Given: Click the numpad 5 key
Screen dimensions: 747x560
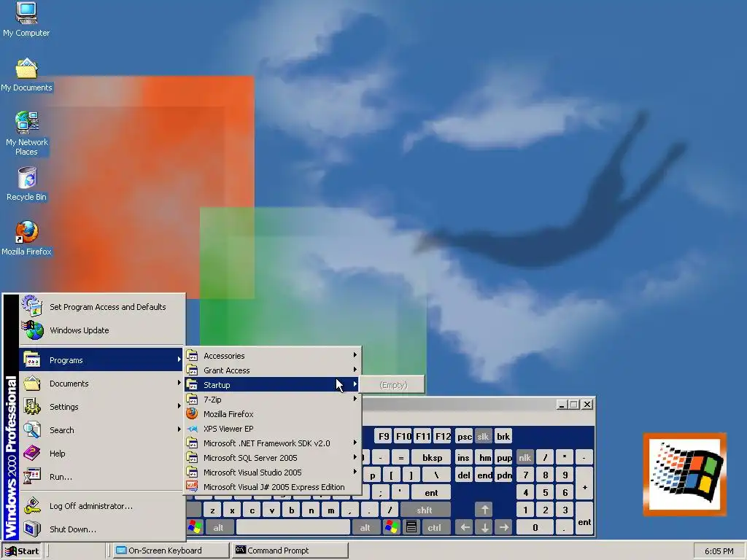Looking at the screenshot, I should point(545,492).
